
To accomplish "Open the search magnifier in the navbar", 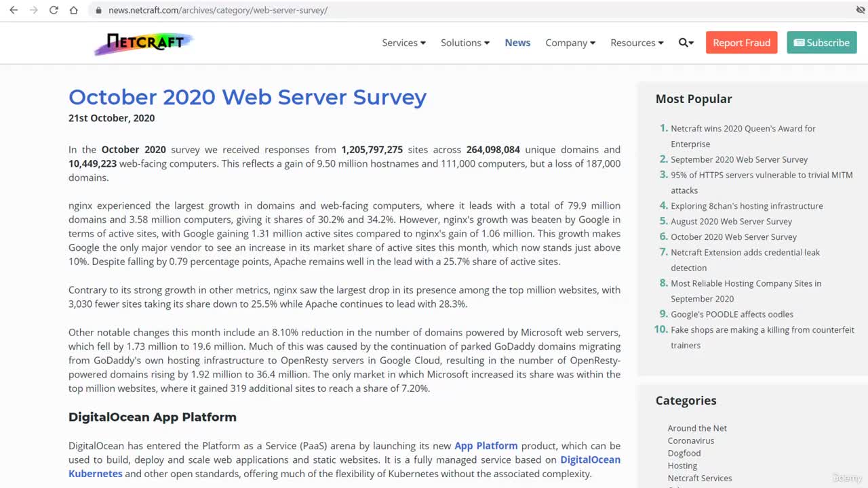I will 686,43.
